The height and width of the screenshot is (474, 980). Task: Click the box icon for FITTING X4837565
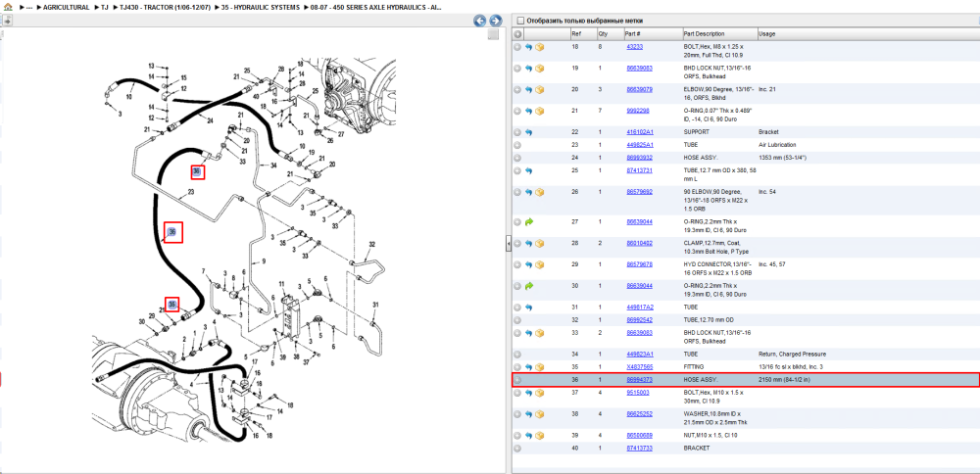pyautogui.click(x=539, y=366)
